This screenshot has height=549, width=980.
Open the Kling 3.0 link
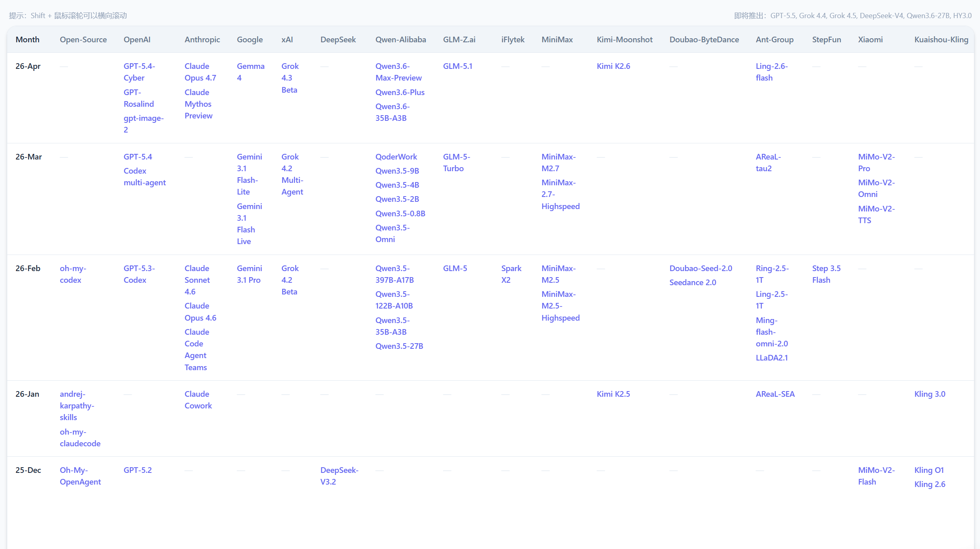pyautogui.click(x=930, y=394)
